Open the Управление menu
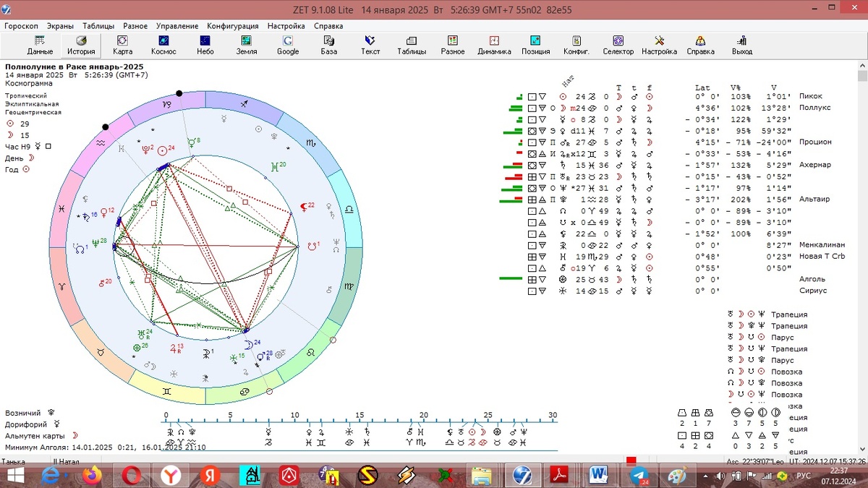868x488 pixels. click(x=177, y=25)
